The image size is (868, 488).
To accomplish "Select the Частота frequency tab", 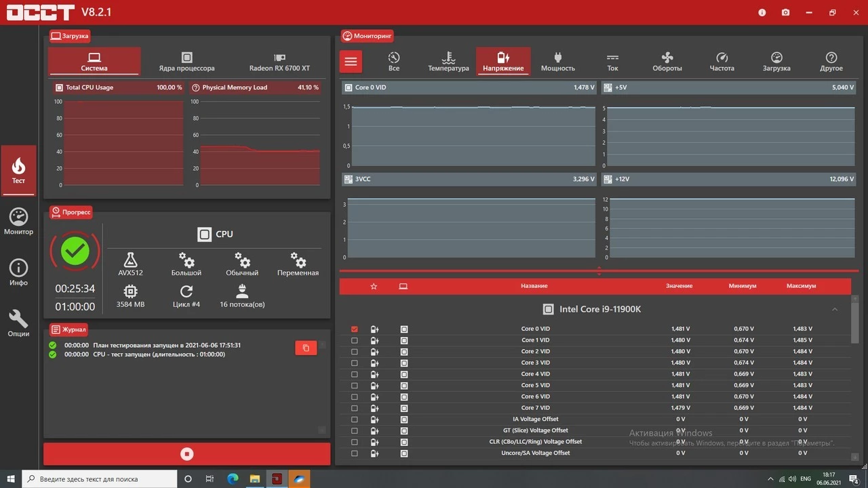I will click(x=722, y=61).
